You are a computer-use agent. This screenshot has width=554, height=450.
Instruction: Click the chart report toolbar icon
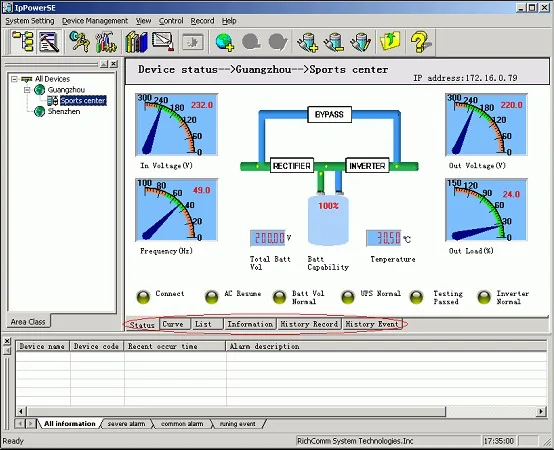pos(163,42)
